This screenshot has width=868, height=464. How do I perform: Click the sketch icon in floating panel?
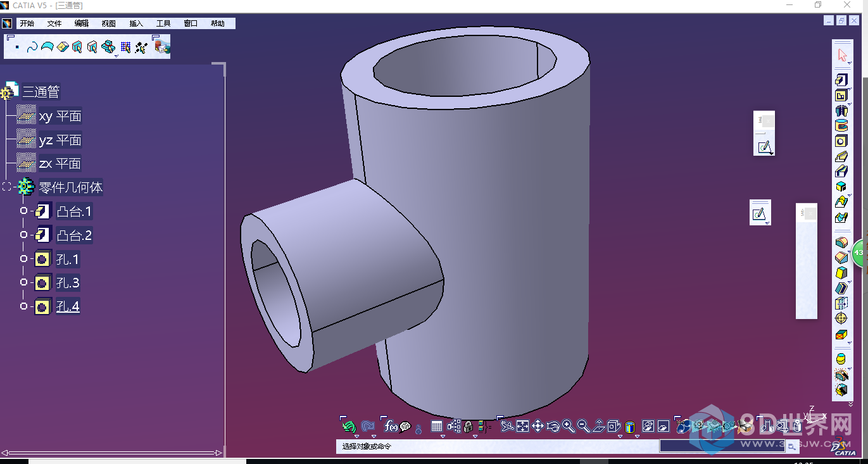pyautogui.click(x=764, y=147)
